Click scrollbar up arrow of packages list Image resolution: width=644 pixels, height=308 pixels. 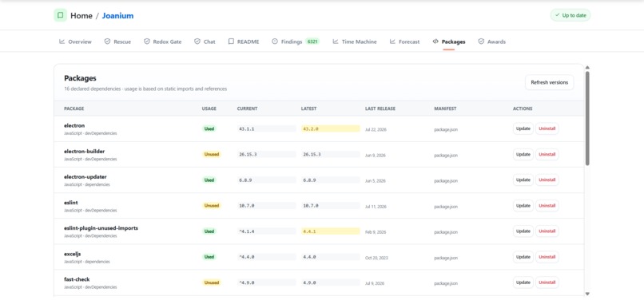pyautogui.click(x=587, y=67)
